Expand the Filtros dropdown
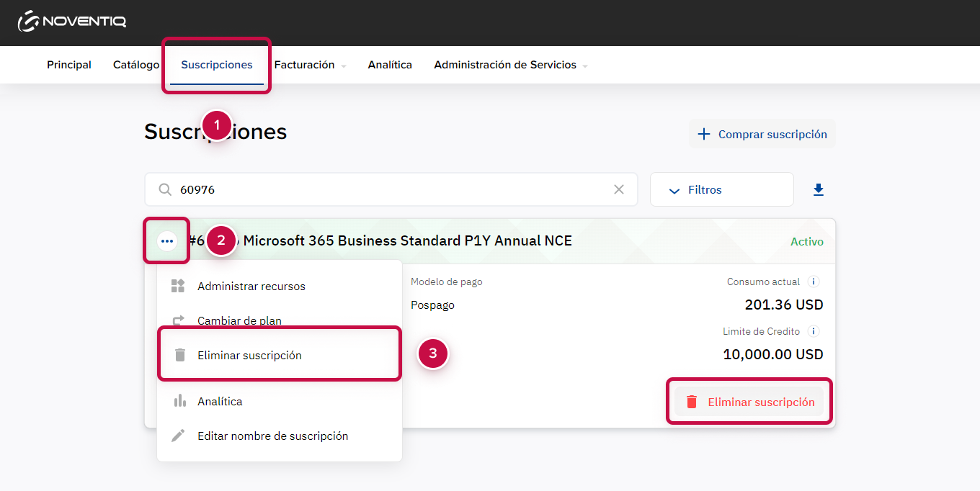980x491 pixels. (x=721, y=190)
